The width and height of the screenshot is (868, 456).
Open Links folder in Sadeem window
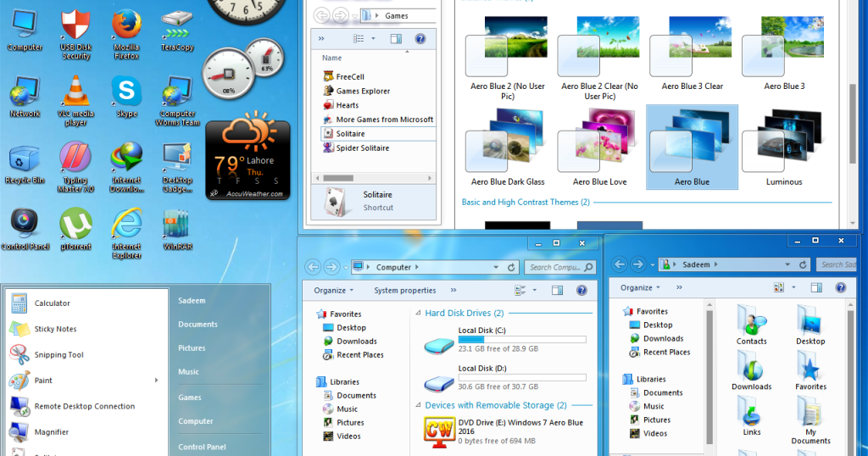pos(751,416)
